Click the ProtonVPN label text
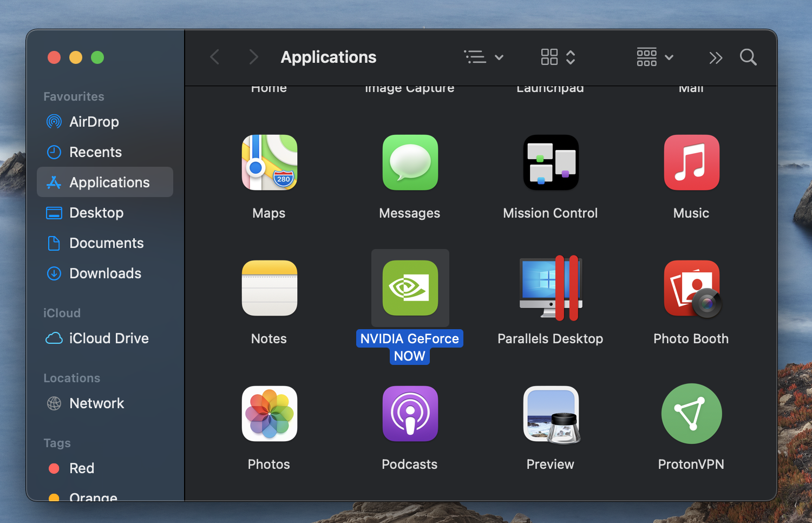Screen dimensions: 812x523 (691, 465)
